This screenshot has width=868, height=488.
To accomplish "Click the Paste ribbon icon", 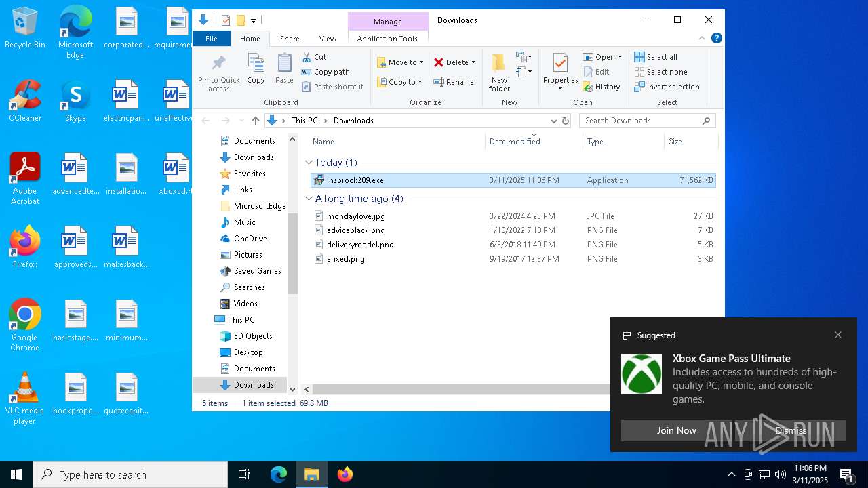I will [x=284, y=68].
